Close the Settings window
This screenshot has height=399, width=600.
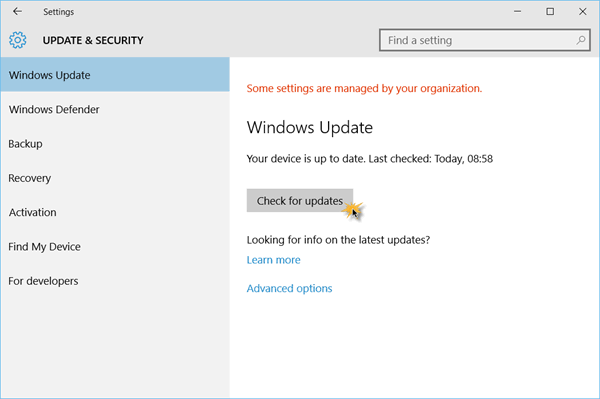pyautogui.click(x=582, y=11)
